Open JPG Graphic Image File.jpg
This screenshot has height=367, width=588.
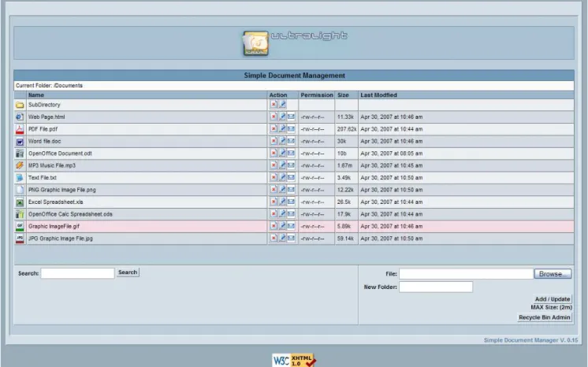click(61, 239)
